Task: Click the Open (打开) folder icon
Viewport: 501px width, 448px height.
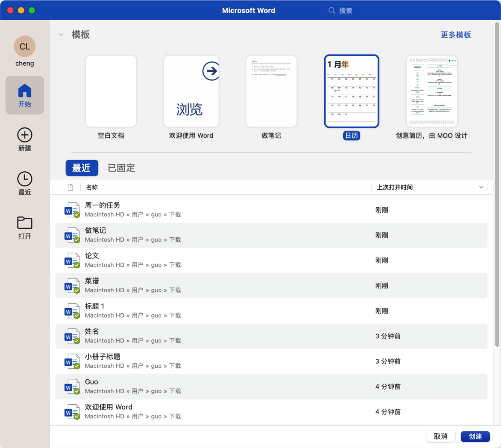Action: [x=24, y=223]
